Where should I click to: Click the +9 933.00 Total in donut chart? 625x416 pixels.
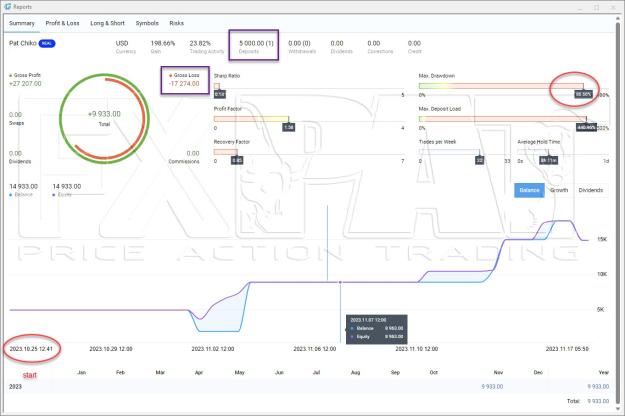tap(104, 114)
